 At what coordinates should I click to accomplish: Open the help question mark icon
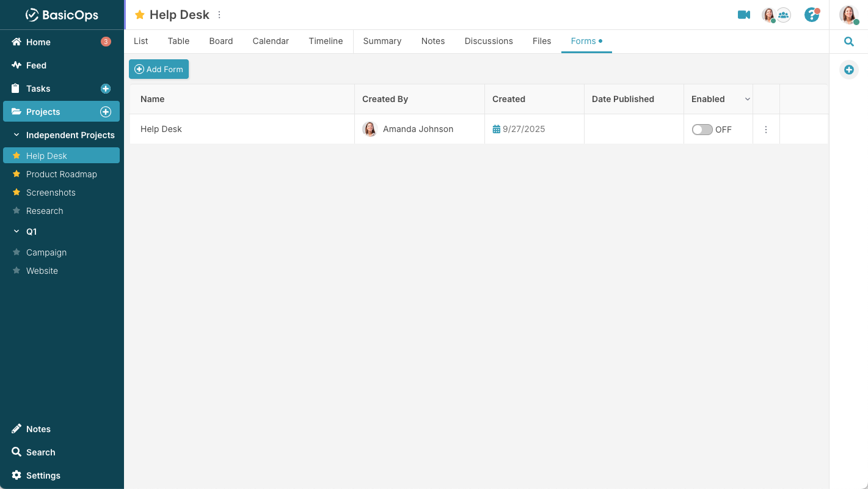click(x=812, y=15)
